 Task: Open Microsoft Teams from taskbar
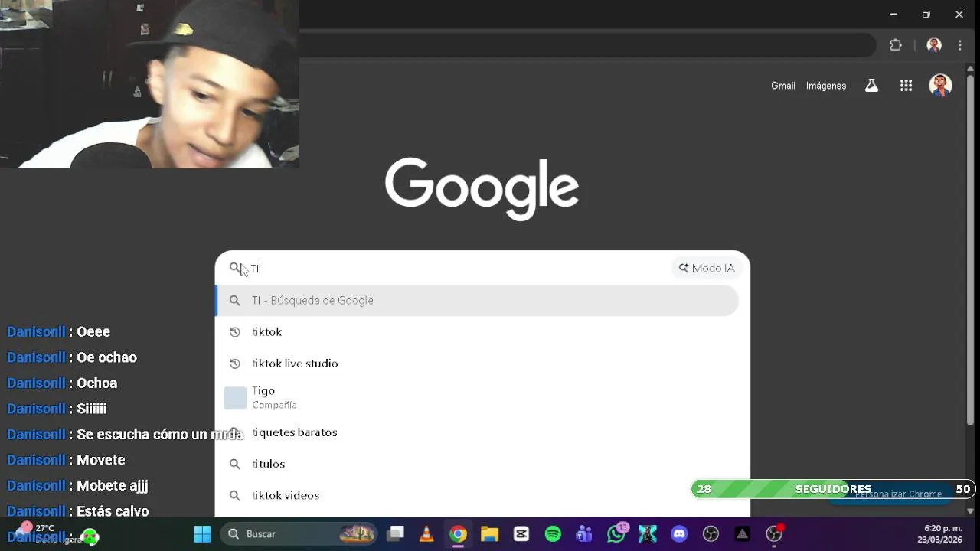point(584,534)
